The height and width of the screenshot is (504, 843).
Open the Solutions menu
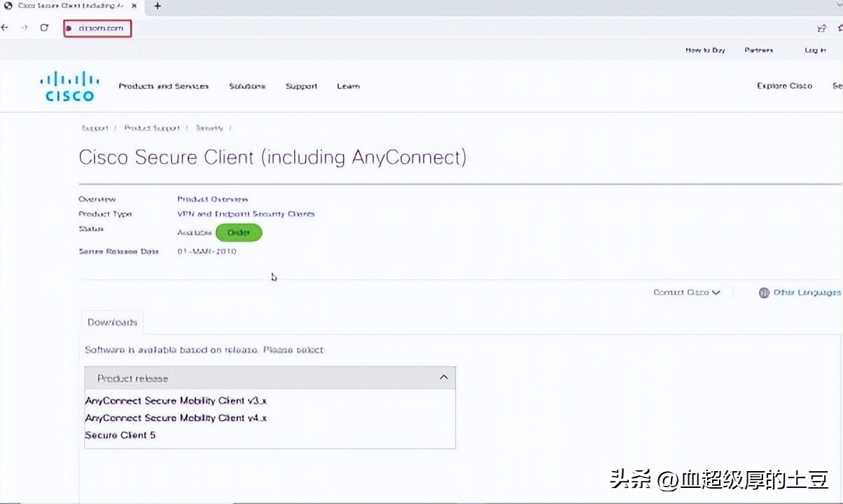click(247, 86)
